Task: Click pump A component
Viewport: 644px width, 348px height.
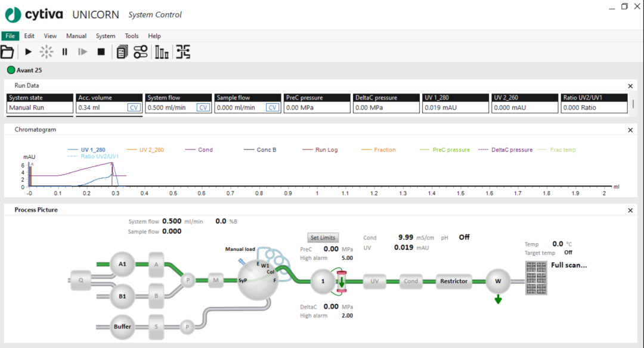Action: pos(156,265)
